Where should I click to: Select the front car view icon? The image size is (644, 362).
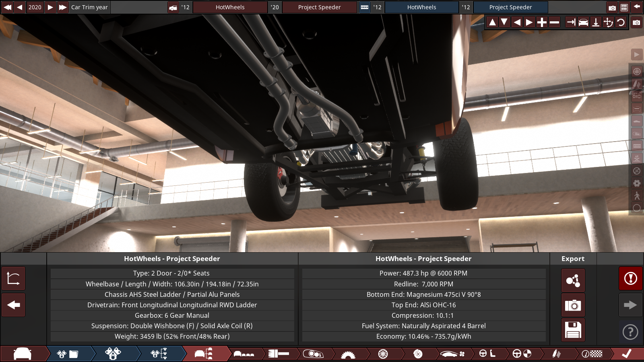pos(583,23)
